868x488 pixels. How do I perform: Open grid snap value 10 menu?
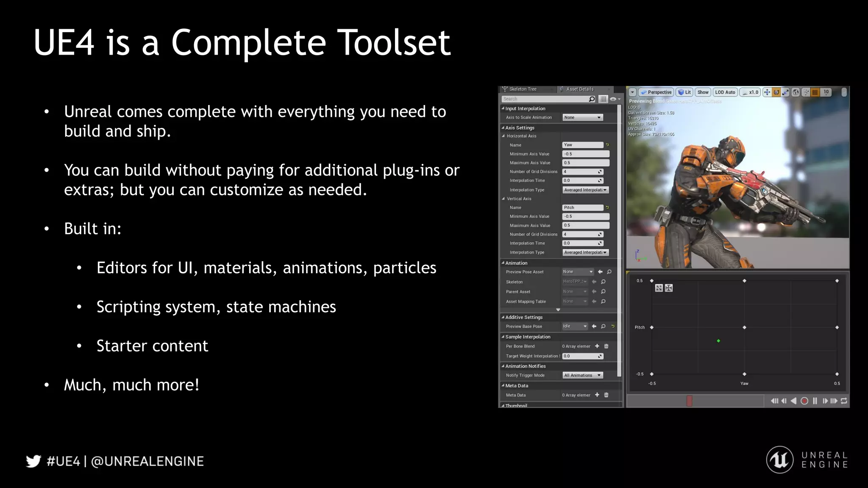click(826, 92)
